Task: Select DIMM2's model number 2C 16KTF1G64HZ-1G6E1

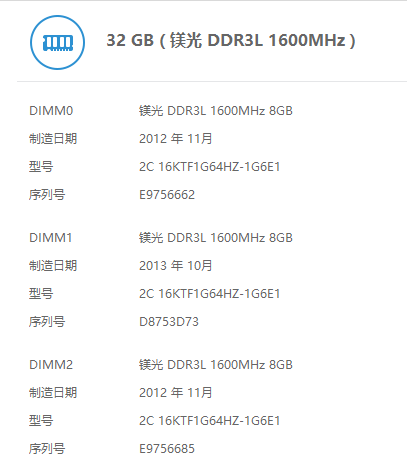Action: coord(209,421)
